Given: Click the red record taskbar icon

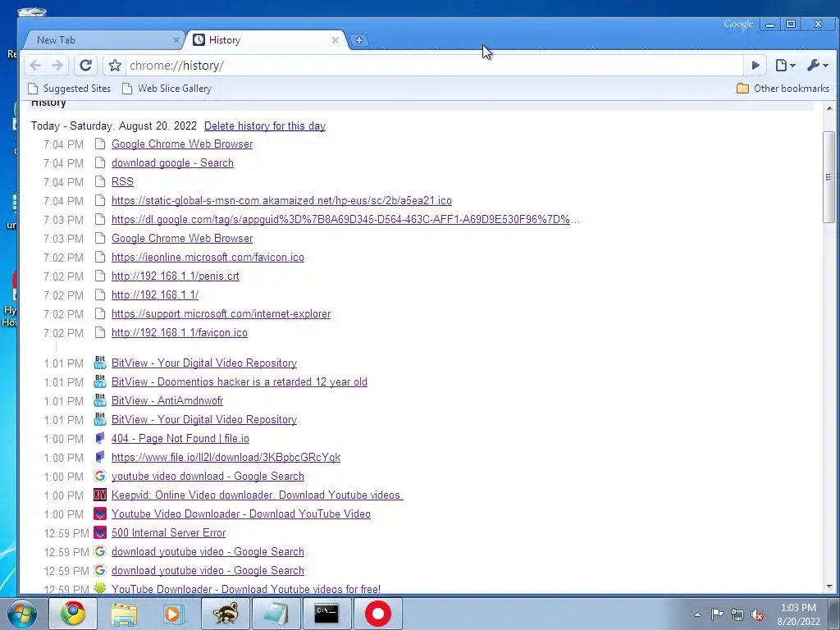Looking at the screenshot, I should click(x=377, y=614).
